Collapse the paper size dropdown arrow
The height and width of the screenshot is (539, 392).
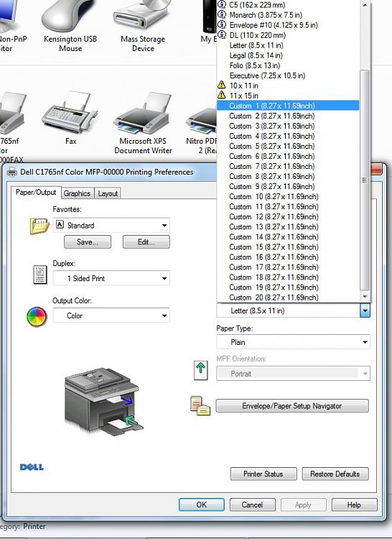(365, 310)
